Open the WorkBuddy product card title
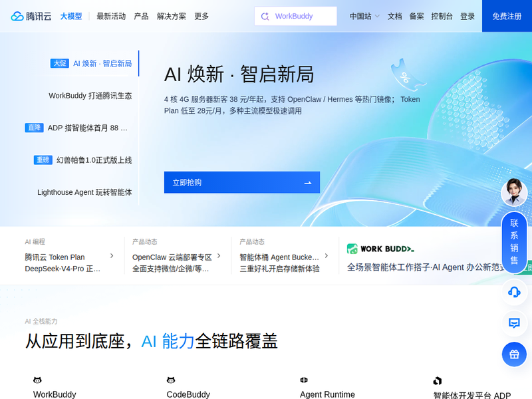The width and height of the screenshot is (532, 399). pos(55,394)
